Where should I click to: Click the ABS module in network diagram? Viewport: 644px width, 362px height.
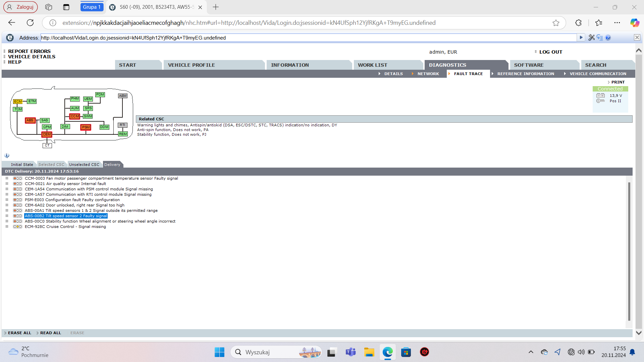[x=30, y=120]
